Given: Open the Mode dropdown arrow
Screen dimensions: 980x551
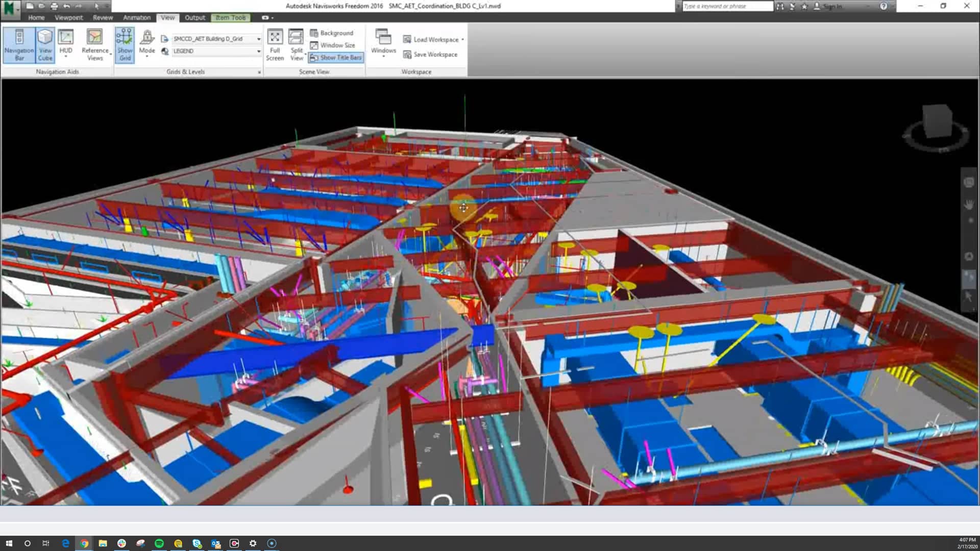Looking at the screenshot, I should tap(147, 57).
